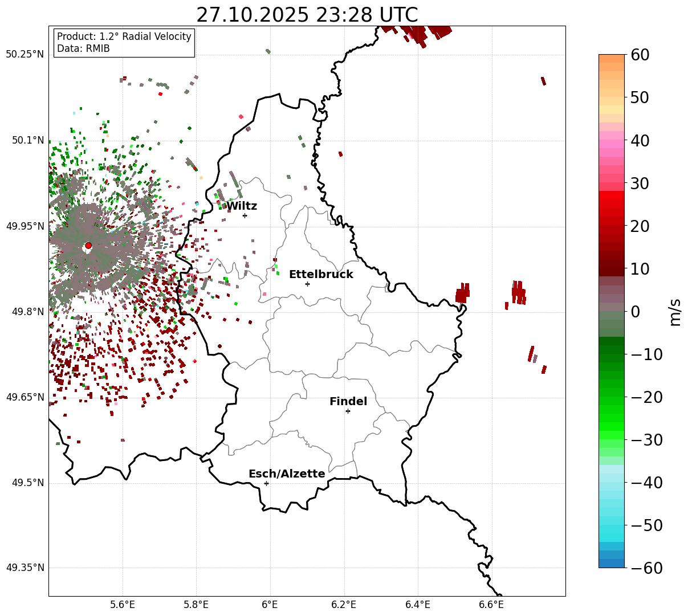
Task: Click the colorbar 60 tick label
Action: tap(640, 55)
